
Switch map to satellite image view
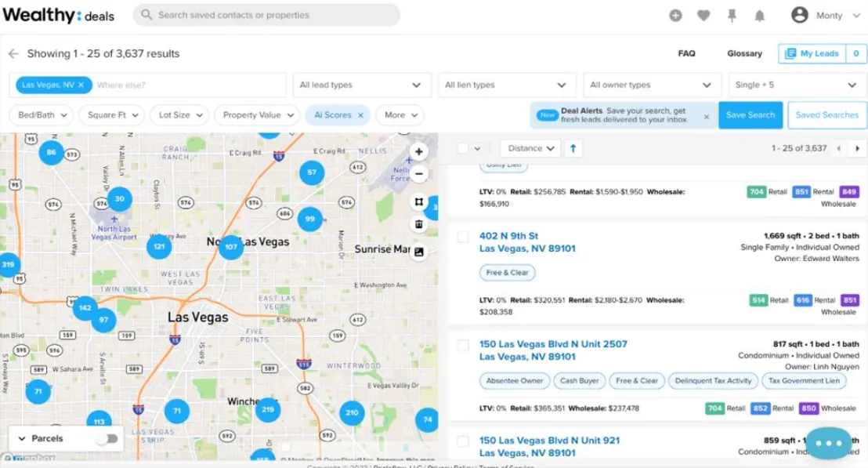[x=419, y=252]
